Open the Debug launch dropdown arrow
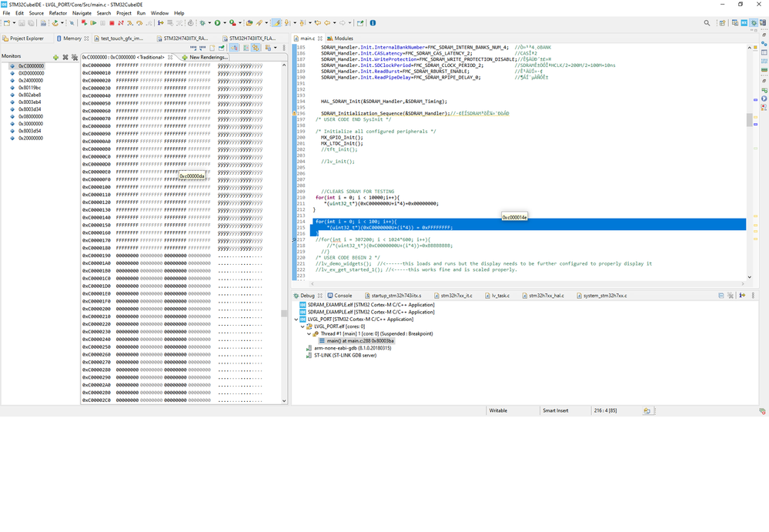769x532 pixels. (209, 23)
